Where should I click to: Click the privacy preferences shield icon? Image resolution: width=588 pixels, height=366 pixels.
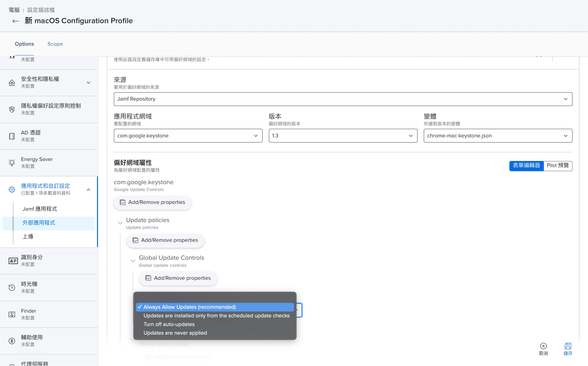[12, 109]
